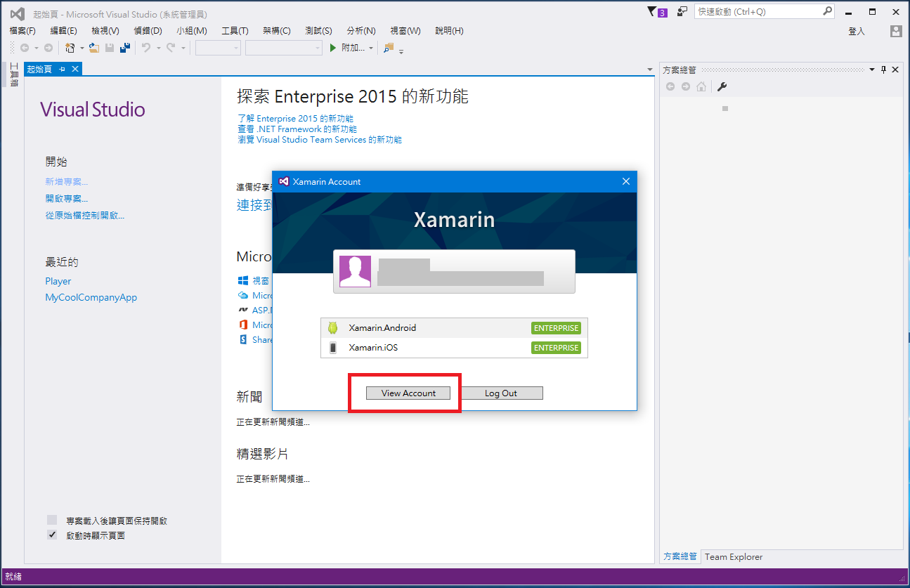The width and height of the screenshot is (910, 588).
Task: Click the Undo toolbar icon
Action: 146,48
